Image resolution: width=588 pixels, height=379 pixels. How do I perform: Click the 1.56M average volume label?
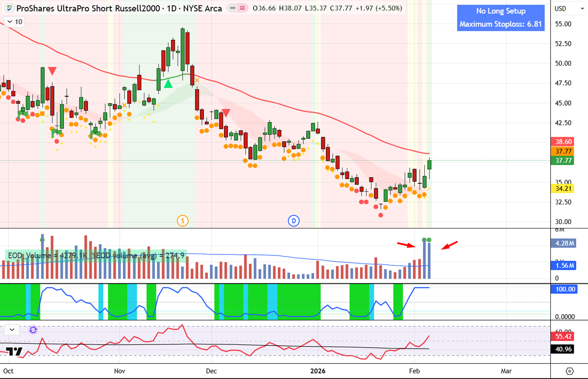coord(564,265)
